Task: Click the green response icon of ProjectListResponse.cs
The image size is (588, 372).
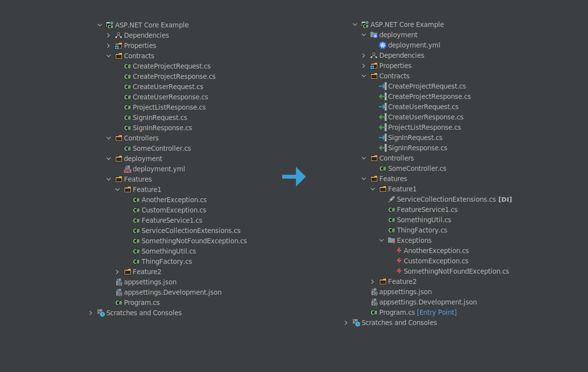Action: 383,127
